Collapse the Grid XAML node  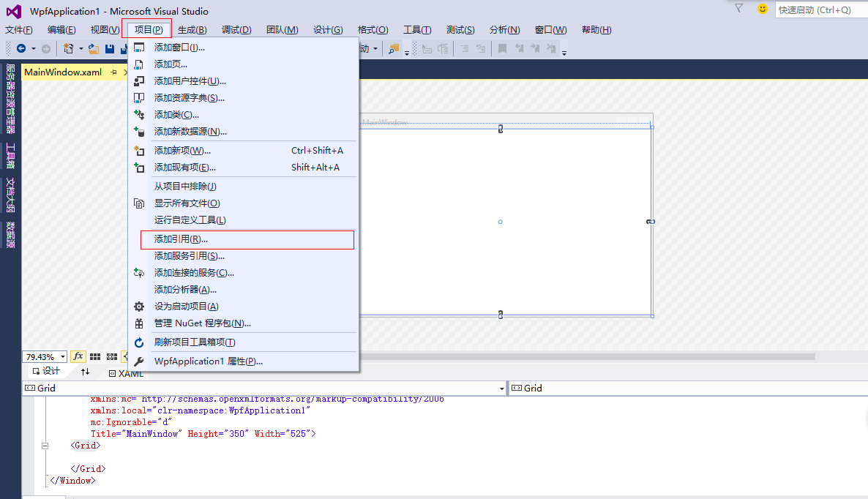[45, 446]
